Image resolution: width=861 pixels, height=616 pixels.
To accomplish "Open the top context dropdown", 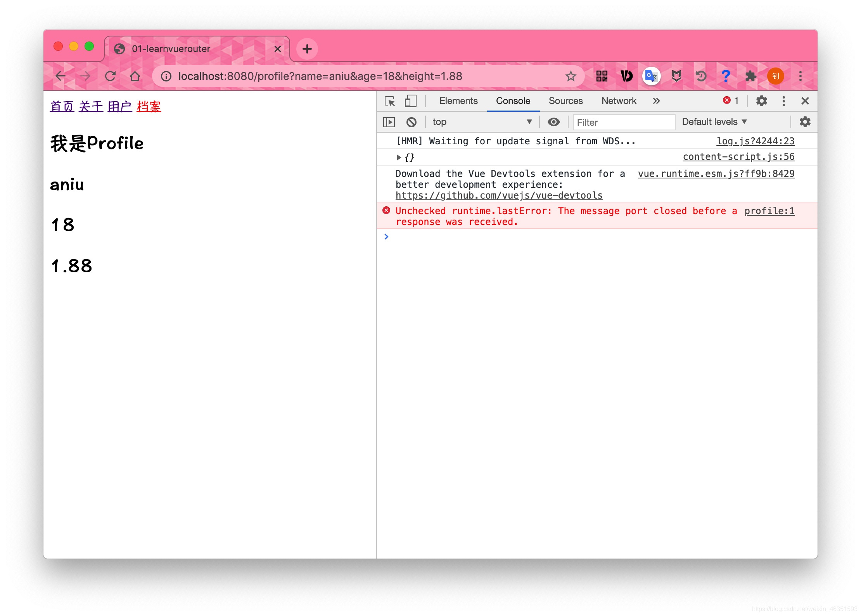I will [482, 122].
